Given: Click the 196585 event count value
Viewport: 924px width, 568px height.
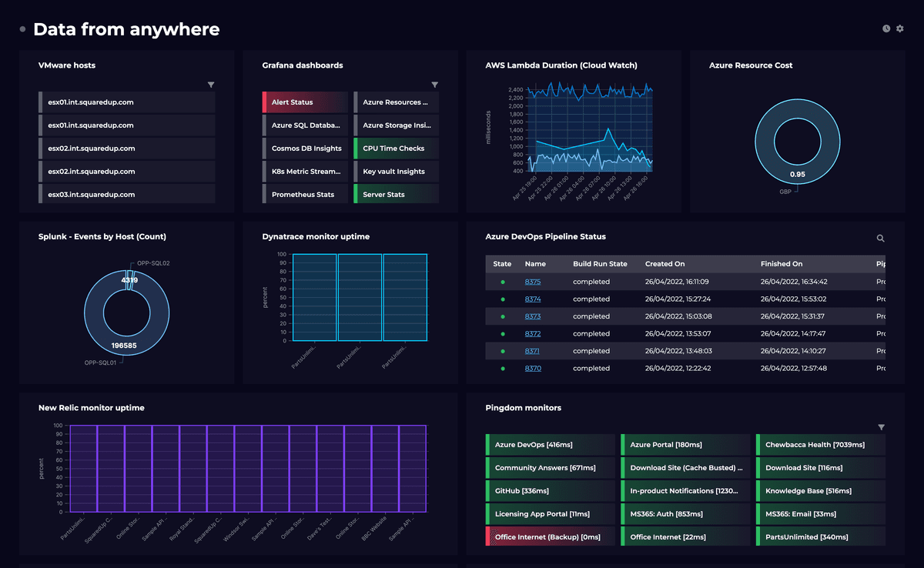Looking at the screenshot, I should coord(123,346).
